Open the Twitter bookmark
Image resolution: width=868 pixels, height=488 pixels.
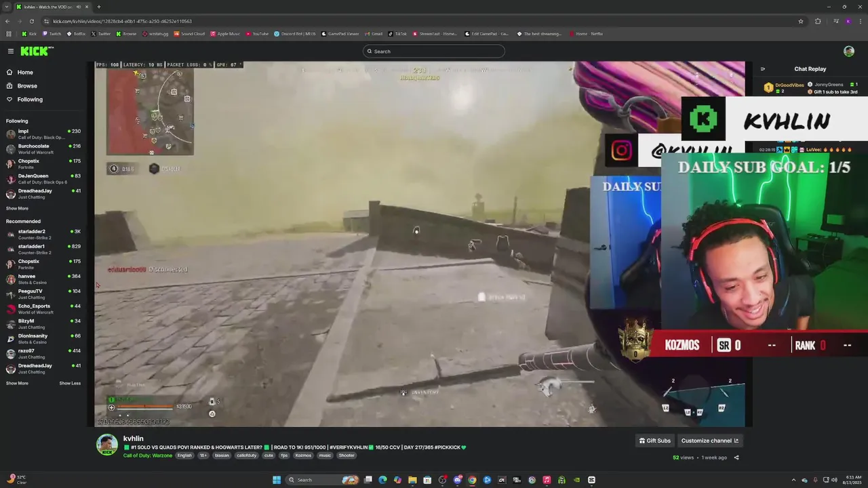(x=100, y=34)
